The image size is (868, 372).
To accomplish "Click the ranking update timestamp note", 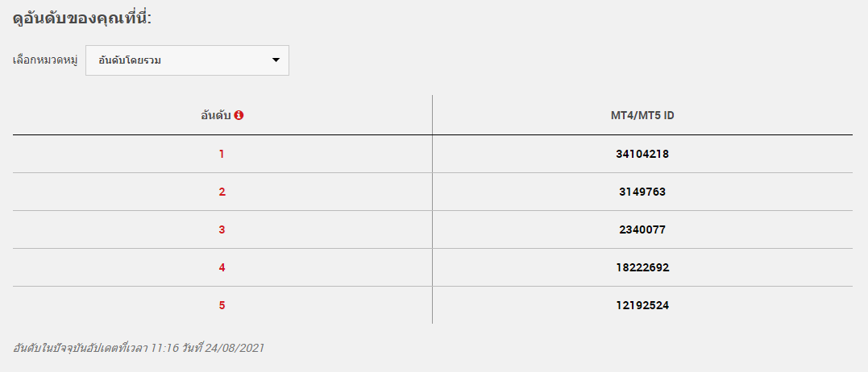I will click(138, 348).
